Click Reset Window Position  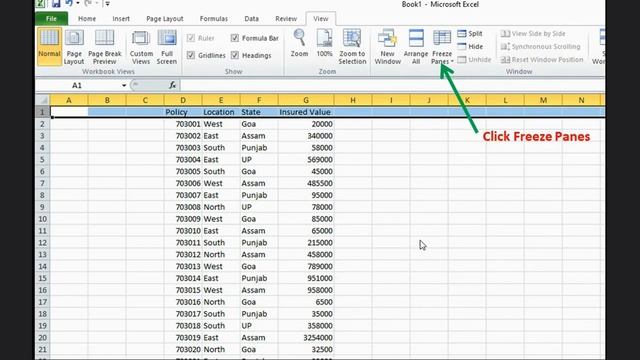pyautogui.click(x=542, y=60)
